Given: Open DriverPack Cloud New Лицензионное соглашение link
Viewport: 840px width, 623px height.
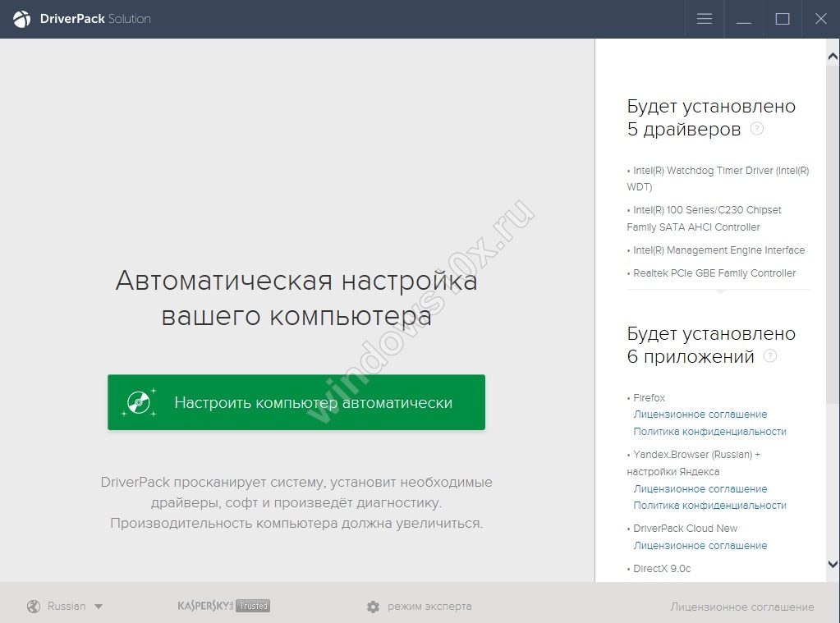Looking at the screenshot, I should (700, 546).
